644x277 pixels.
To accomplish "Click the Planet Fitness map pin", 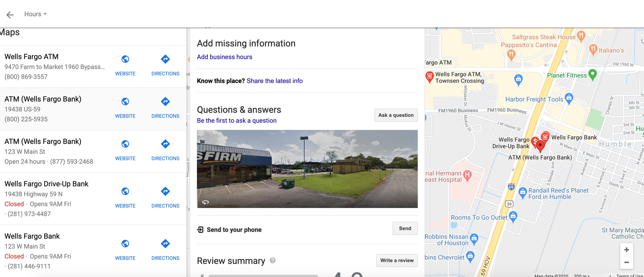I will point(592,75).
